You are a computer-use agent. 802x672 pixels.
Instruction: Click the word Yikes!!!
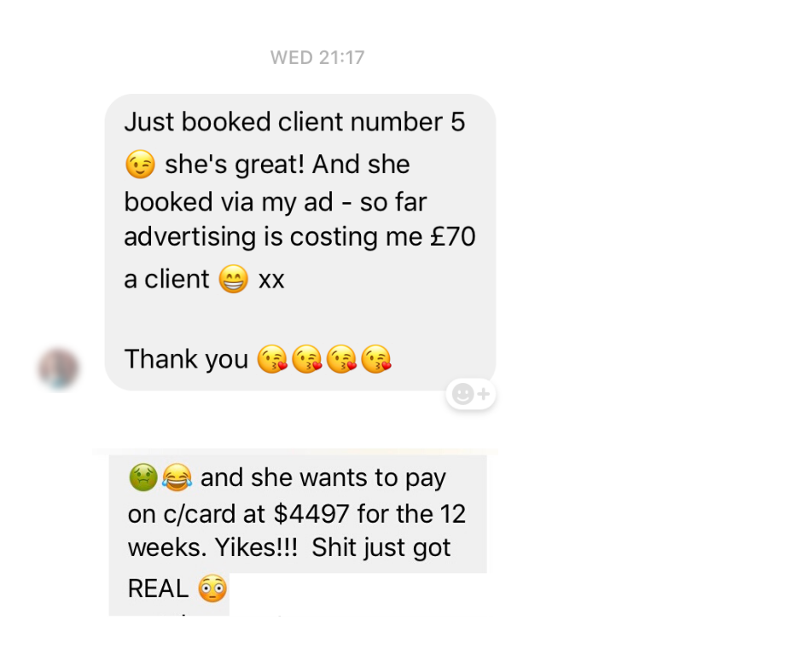tap(256, 547)
